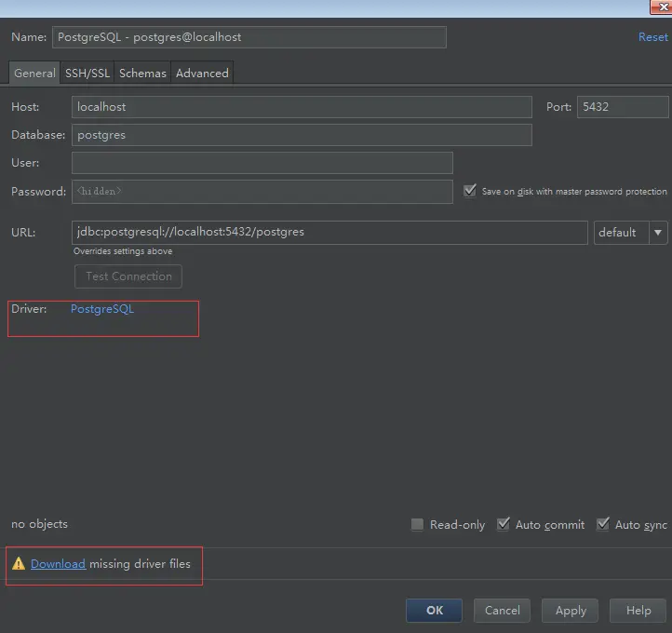The image size is (672, 633).
Task: Focus the Name input field
Action: coord(249,37)
